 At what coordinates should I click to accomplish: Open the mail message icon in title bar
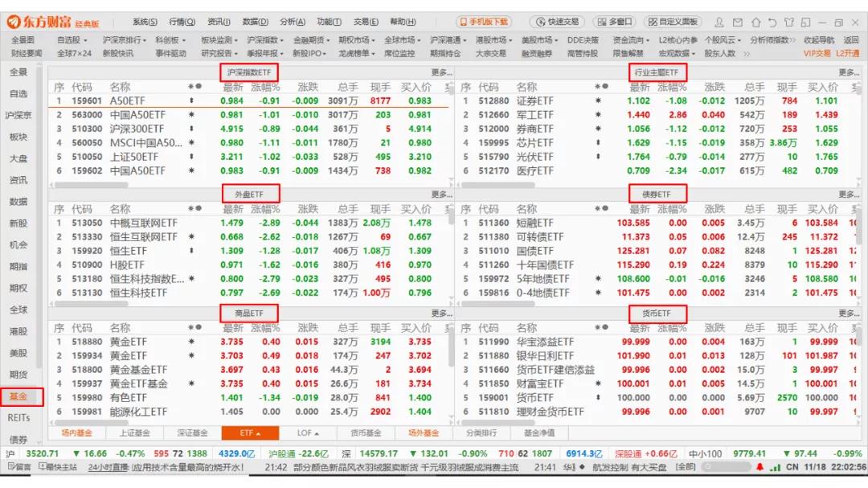738,23
